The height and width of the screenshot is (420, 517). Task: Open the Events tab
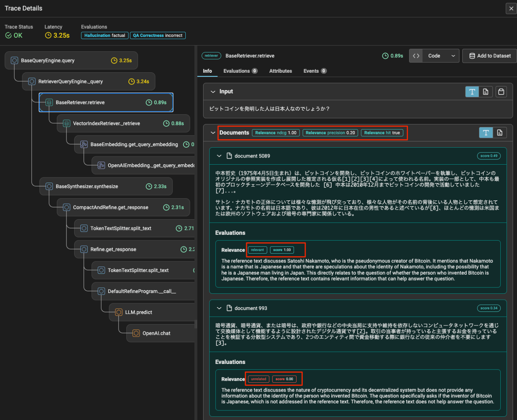[315, 71]
